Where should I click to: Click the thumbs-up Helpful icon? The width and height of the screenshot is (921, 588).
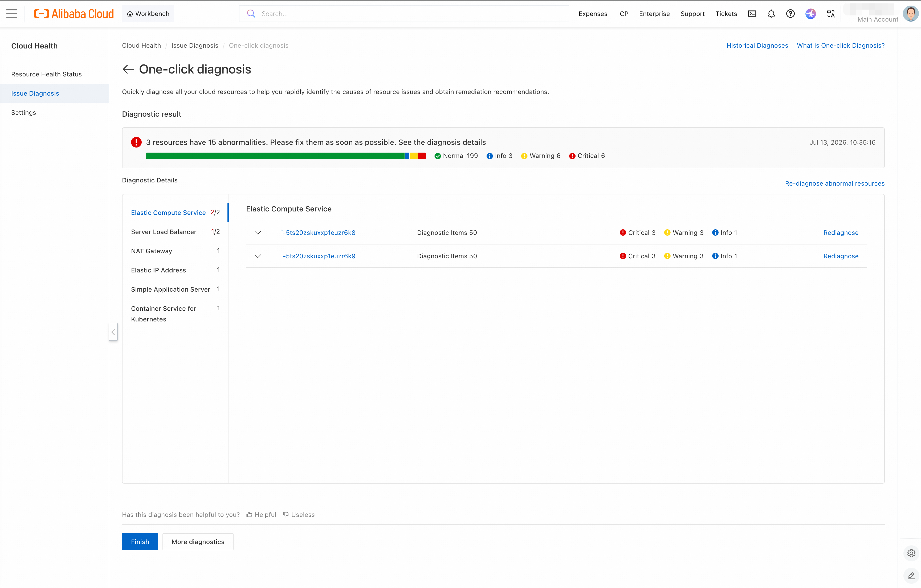pos(249,514)
